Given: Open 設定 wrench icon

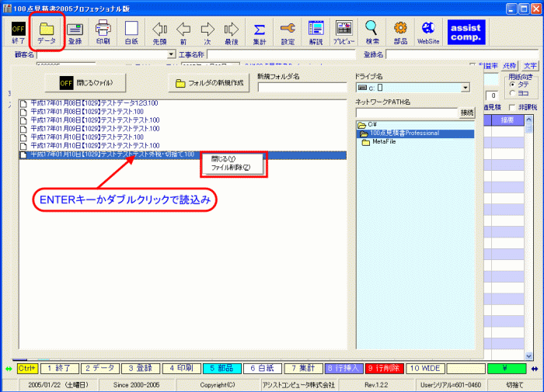Looking at the screenshot, I should [288, 33].
